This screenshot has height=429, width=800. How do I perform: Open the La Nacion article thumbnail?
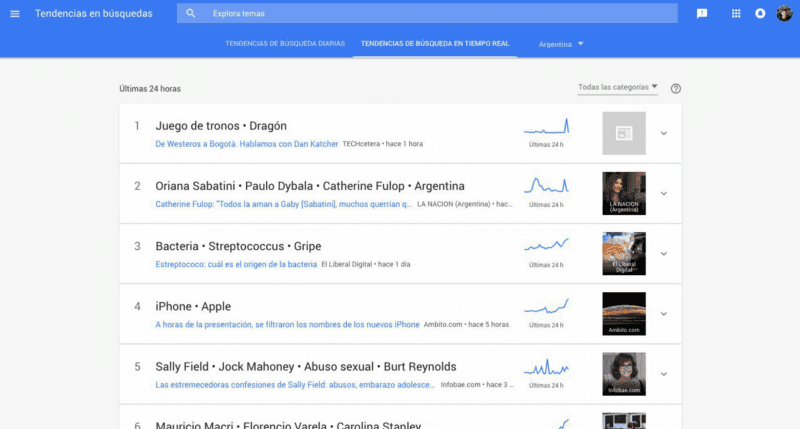624,193
